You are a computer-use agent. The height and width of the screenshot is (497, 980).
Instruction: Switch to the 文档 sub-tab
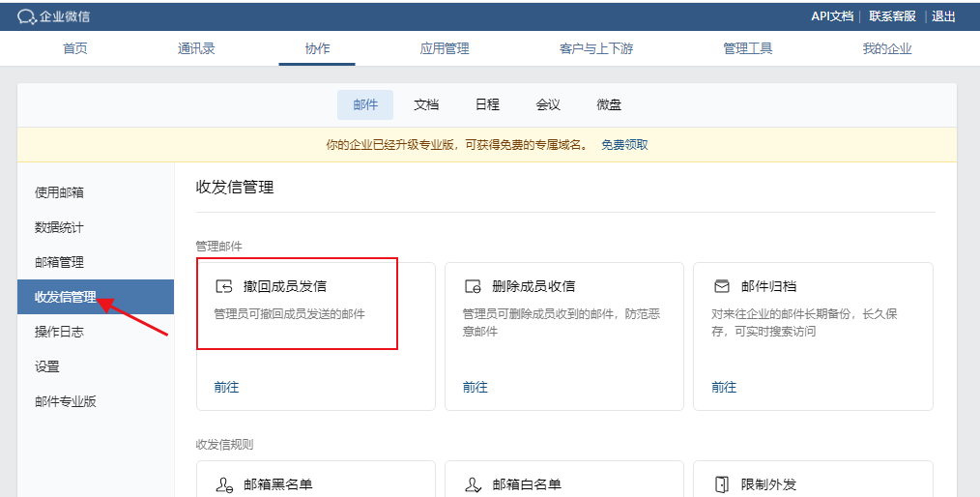point(426,105)
